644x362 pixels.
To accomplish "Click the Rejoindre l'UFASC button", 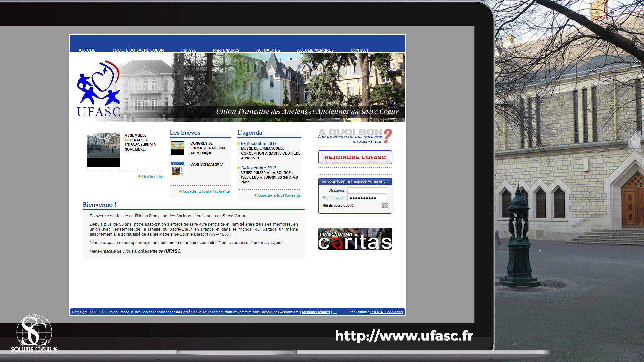I will [x=355, y=157].
